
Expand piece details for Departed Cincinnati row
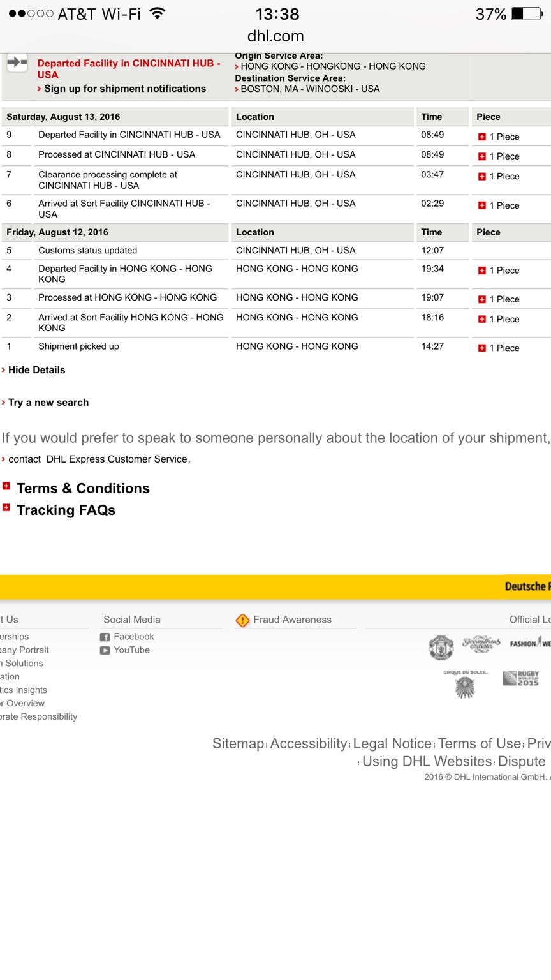(x=482, y=137)
